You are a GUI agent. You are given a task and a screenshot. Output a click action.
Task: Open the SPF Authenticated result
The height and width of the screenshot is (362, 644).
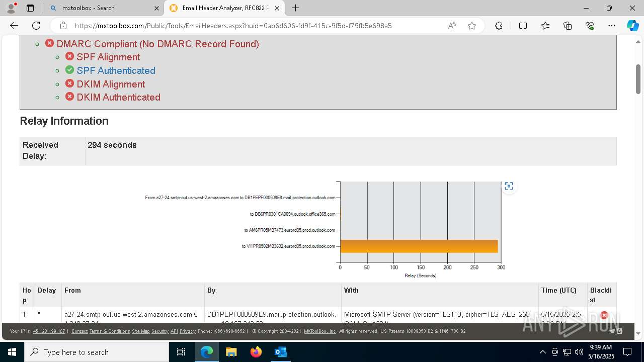click(x=116, y=71)
